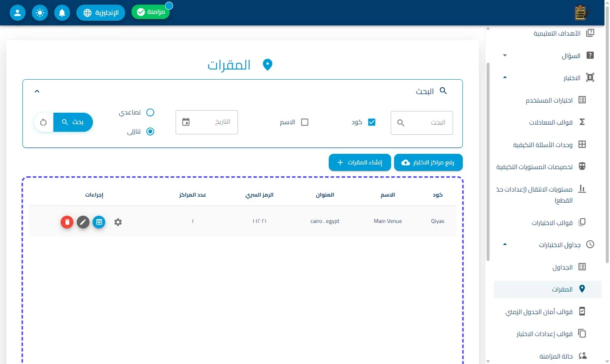
Task: Click the exam app logo
Action: click(582, 13)
